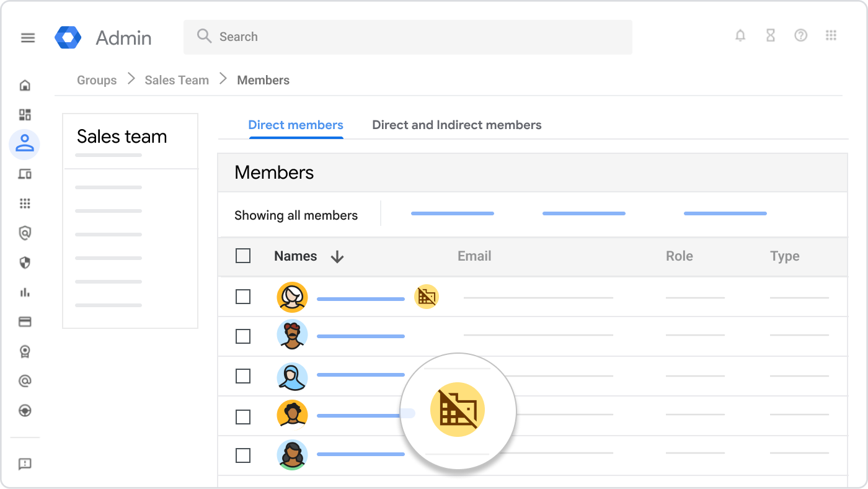868x489 pixels.
Task: Switch to Direct and Indirect members tab
Action: [x=456, y=125]
